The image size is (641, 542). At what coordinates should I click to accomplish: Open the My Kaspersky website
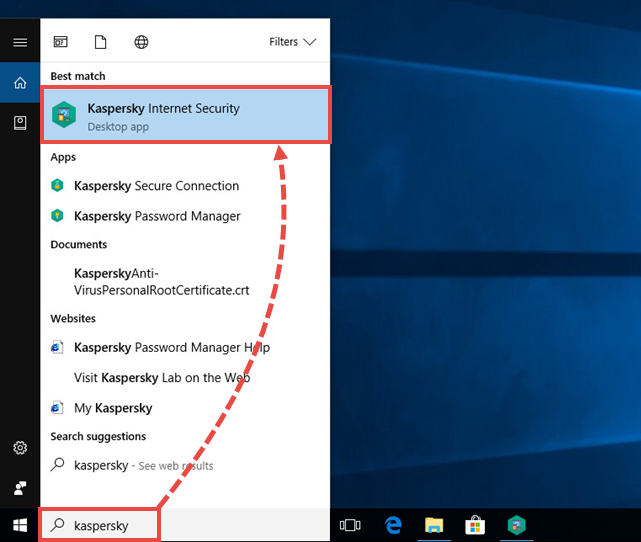(x=185, y=408)
